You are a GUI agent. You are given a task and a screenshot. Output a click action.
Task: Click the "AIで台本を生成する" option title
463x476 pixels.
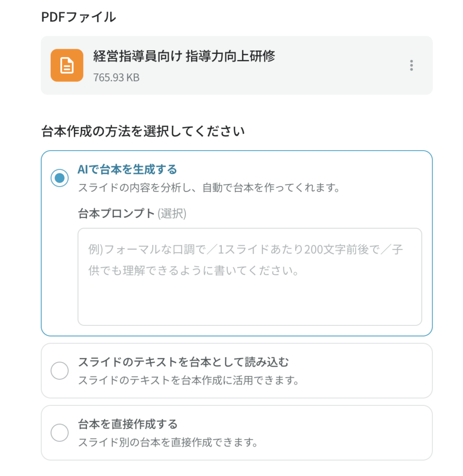127,169
